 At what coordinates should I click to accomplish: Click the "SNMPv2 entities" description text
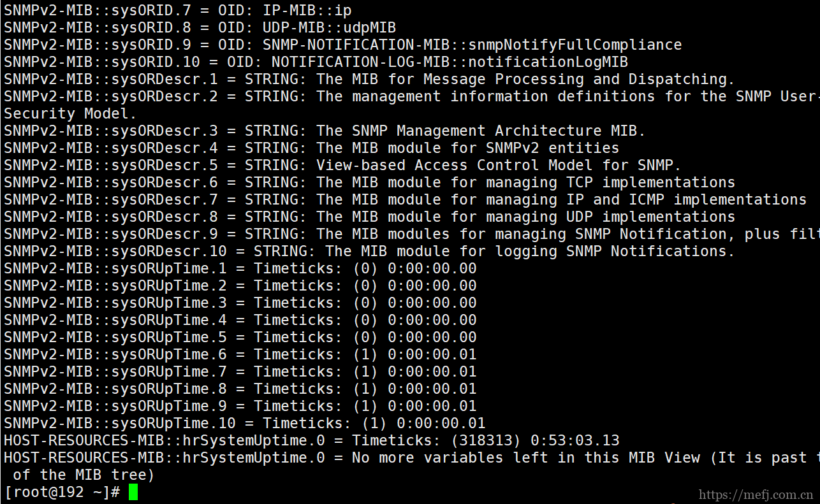tap(552, 148)
